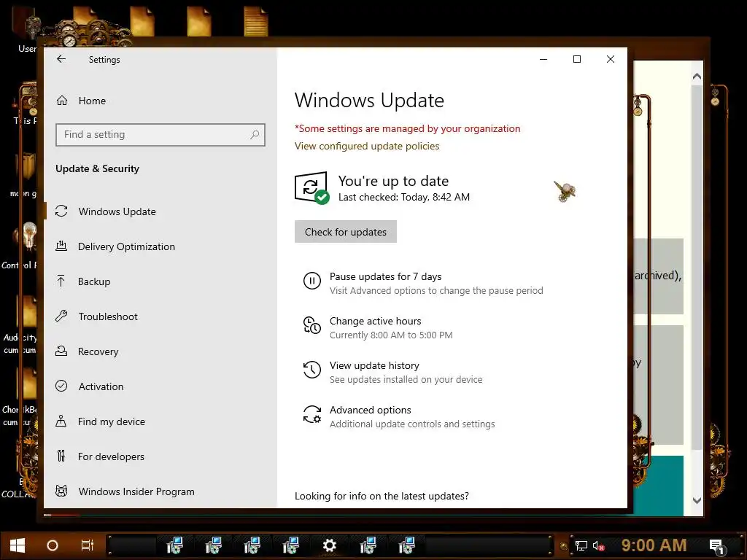Screen dimensions: 747x560
Task: Open Cortana circle on the taskbar
Action: click(53, 545)
